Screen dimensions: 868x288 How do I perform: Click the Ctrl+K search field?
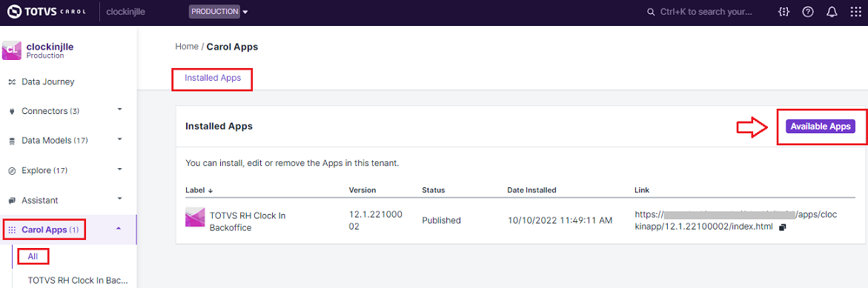[706, 12]
